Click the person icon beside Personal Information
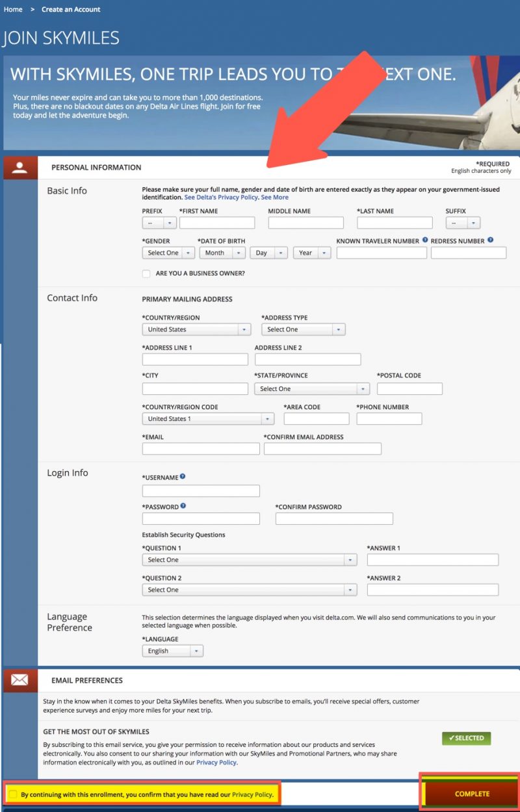520x812 pixels. pos(20,167)
